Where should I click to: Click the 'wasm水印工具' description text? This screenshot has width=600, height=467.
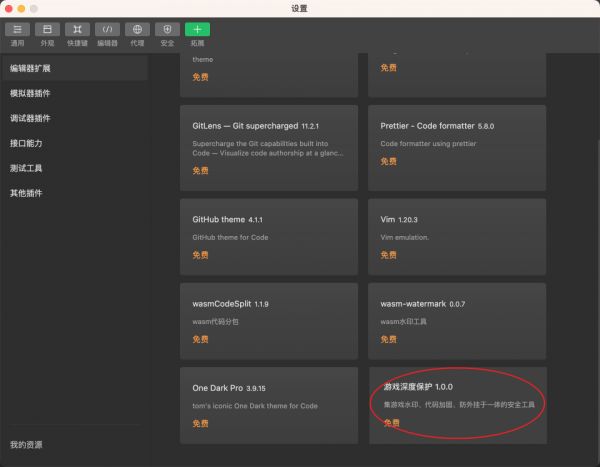403,322
